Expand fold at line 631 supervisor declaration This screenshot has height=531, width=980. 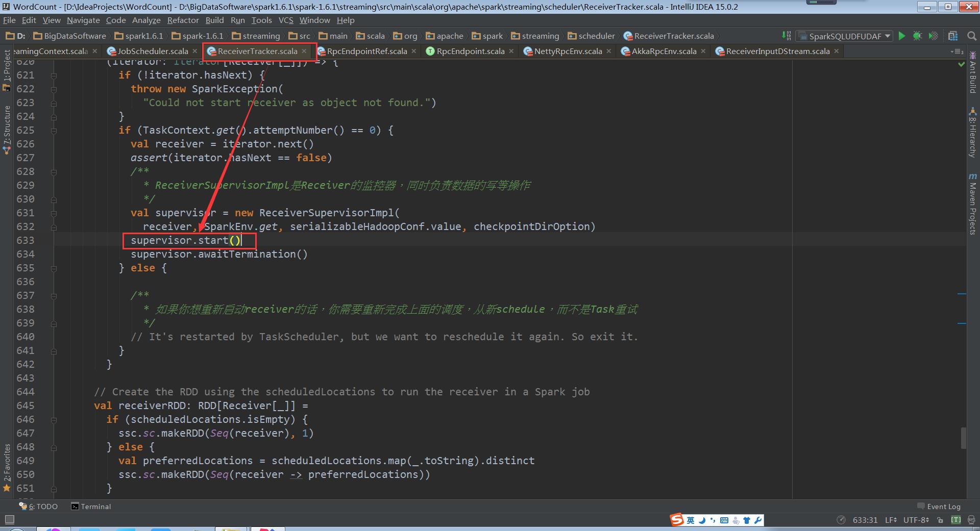coord(54,213)
